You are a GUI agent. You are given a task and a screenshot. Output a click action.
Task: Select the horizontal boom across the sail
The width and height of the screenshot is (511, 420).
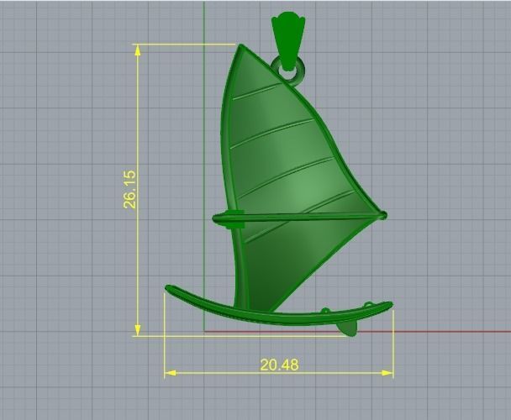pos(299,218)
